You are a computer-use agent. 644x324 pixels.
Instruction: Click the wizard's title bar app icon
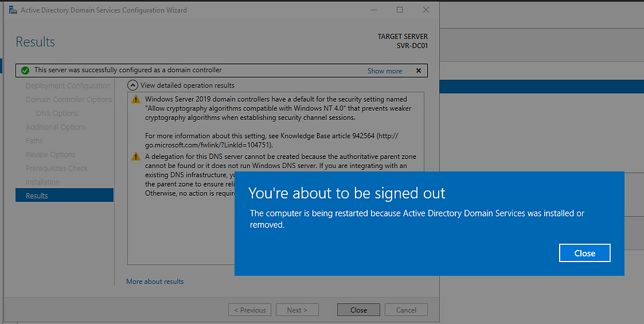pos(13,10)
